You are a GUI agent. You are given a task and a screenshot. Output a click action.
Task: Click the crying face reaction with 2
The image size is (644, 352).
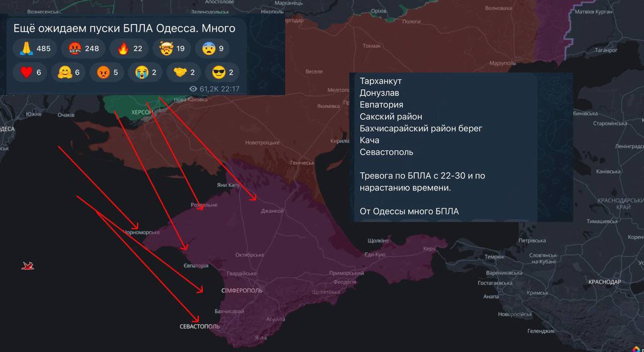point(145,72)
